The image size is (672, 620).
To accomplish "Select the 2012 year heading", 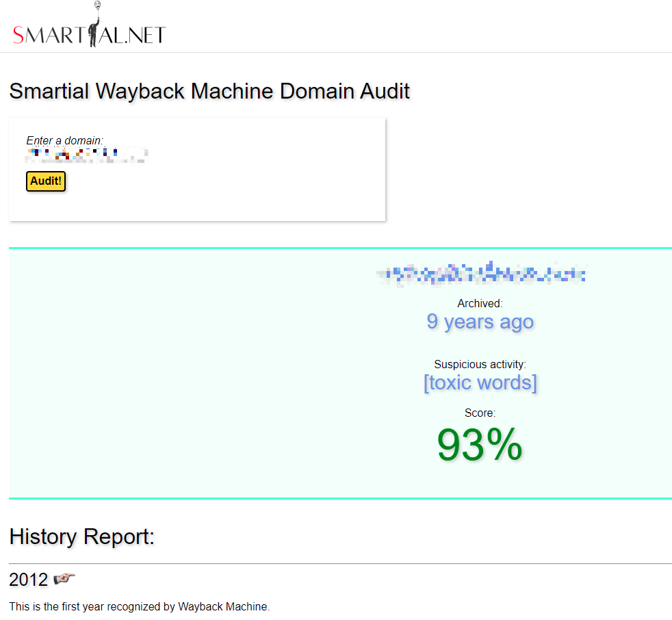I will (28, 580).
